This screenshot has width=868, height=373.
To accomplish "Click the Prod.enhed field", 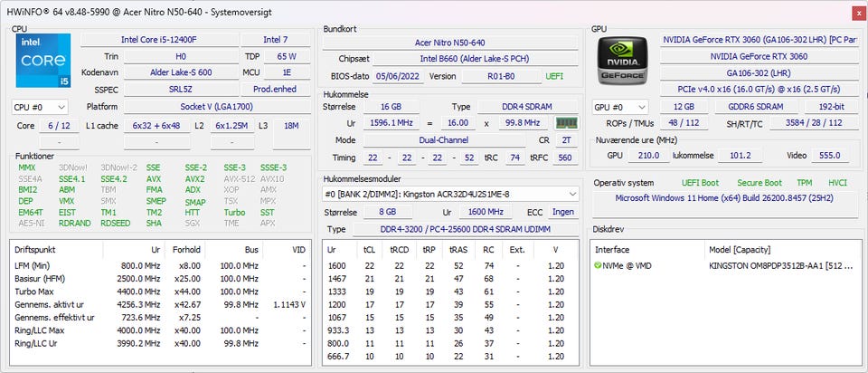I will pyautogui.click(x=275, y=90).
